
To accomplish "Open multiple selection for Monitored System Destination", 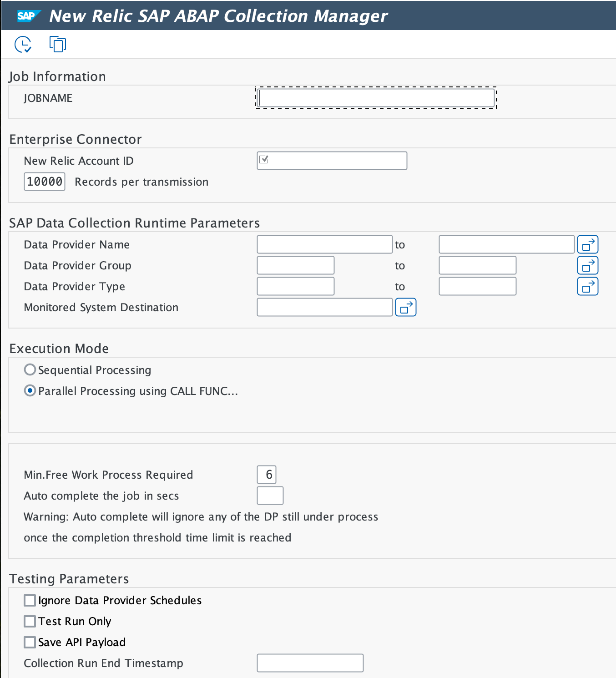I will [x=405, y=307].
